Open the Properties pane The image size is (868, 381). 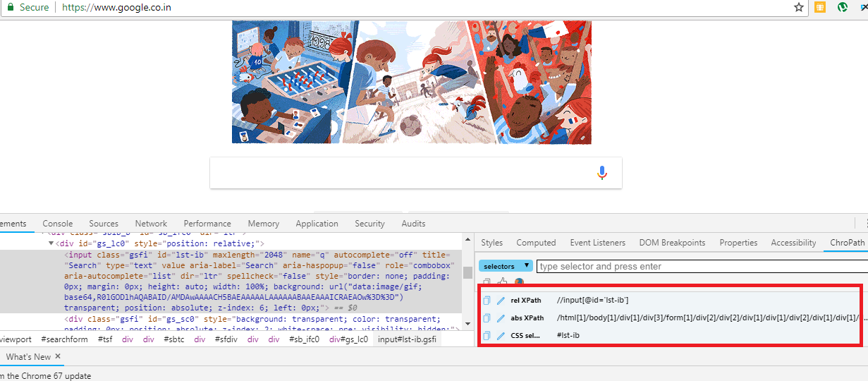(738, 243)
